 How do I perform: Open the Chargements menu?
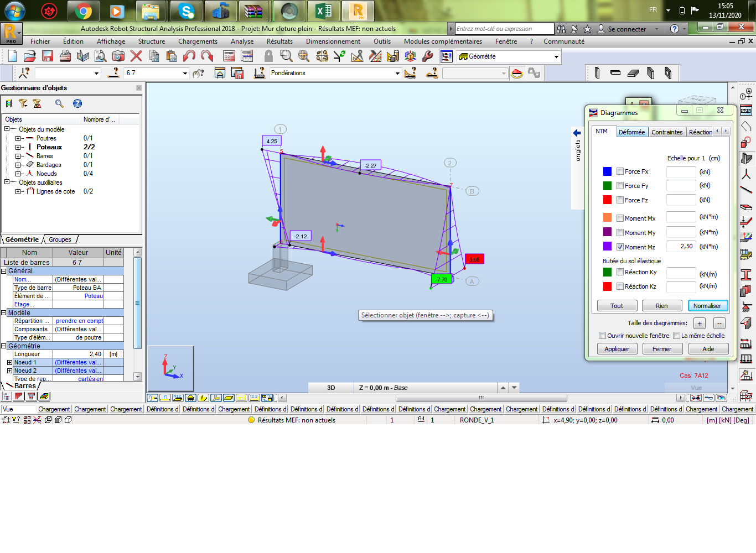(x=198, y=41)
